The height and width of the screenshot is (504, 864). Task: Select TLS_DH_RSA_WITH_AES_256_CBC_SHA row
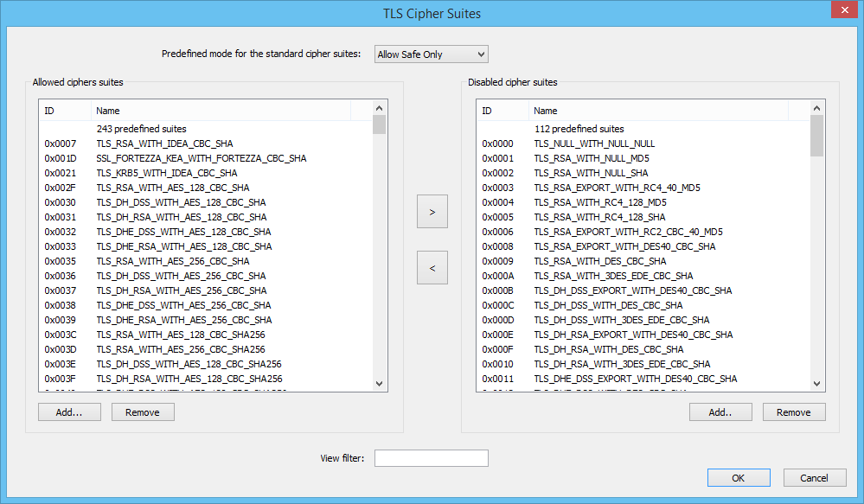(206, 290)
